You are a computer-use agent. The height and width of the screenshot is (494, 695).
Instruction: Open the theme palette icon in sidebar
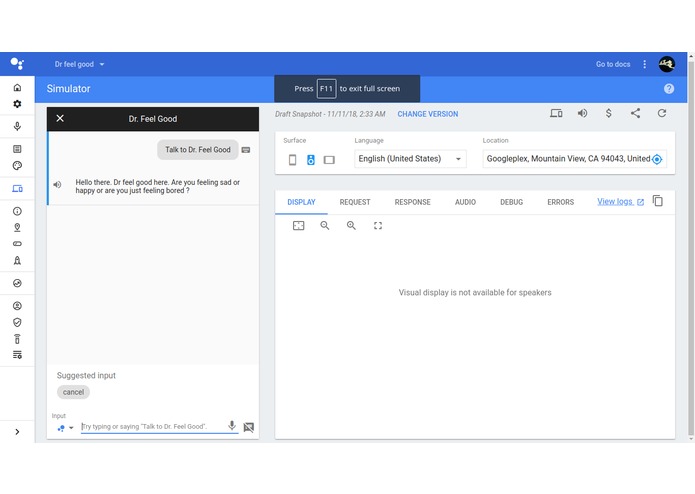17,166
